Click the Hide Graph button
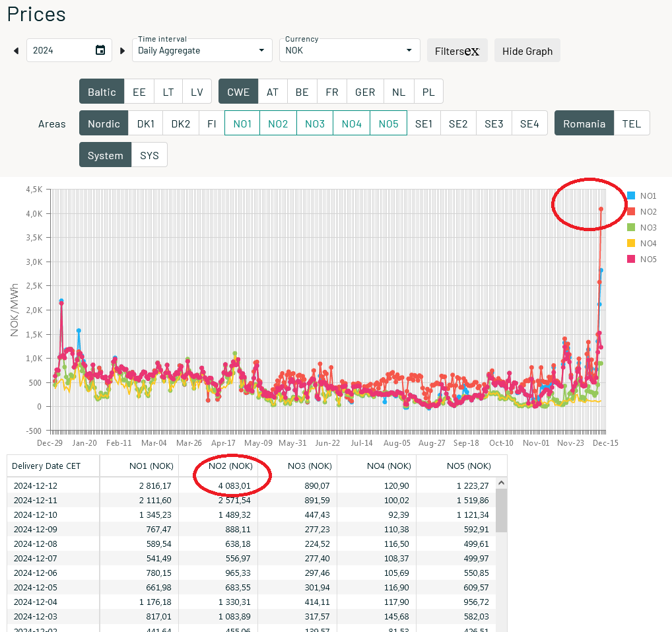 click(x=527, y=51)
